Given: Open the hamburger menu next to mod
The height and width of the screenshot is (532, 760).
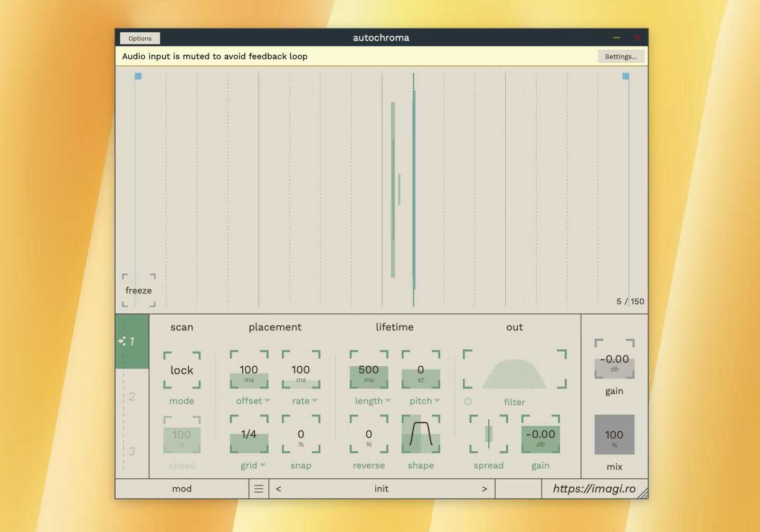Looking at the screenshot, I should click(259, 488).
